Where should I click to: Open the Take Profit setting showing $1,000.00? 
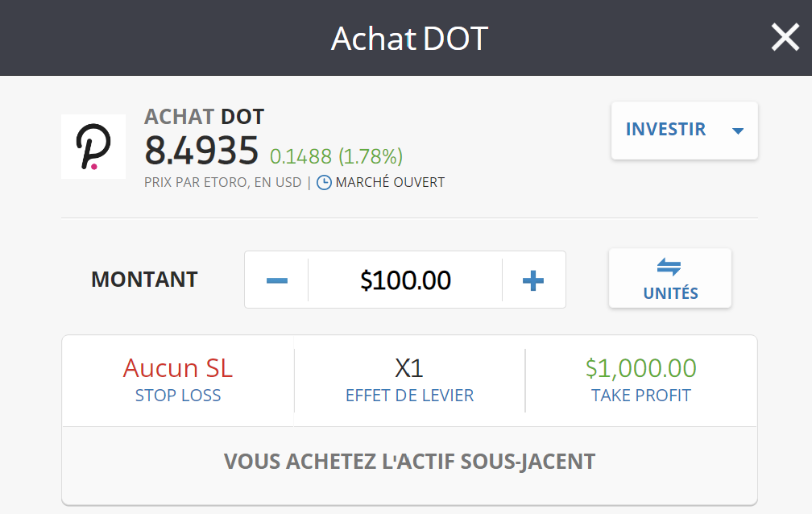click(x=640, y=379)
